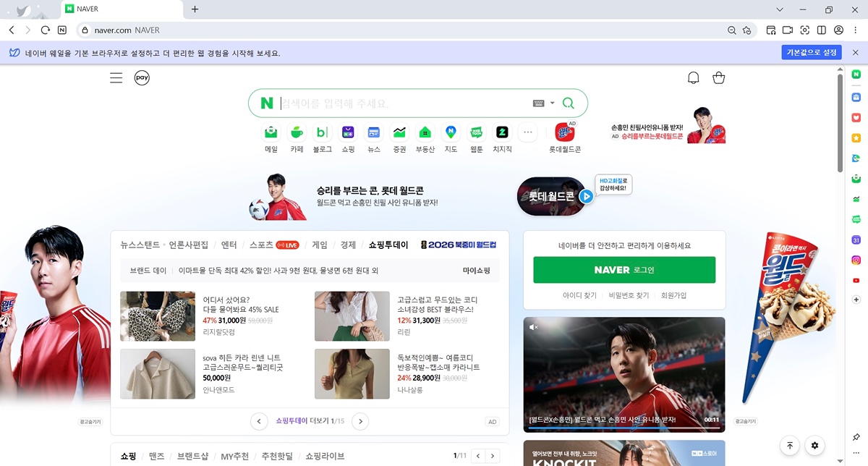Select the 맨즈 shopping tab

[x=157, y=457]
